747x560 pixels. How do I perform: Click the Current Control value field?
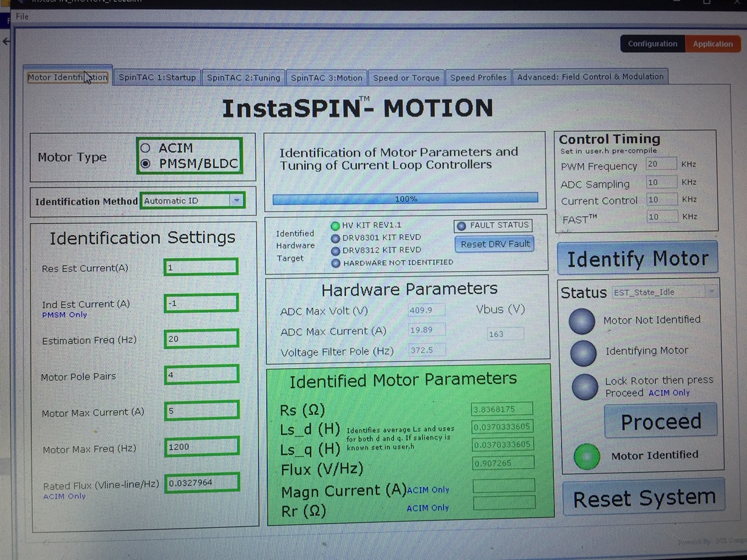point(662,199)
